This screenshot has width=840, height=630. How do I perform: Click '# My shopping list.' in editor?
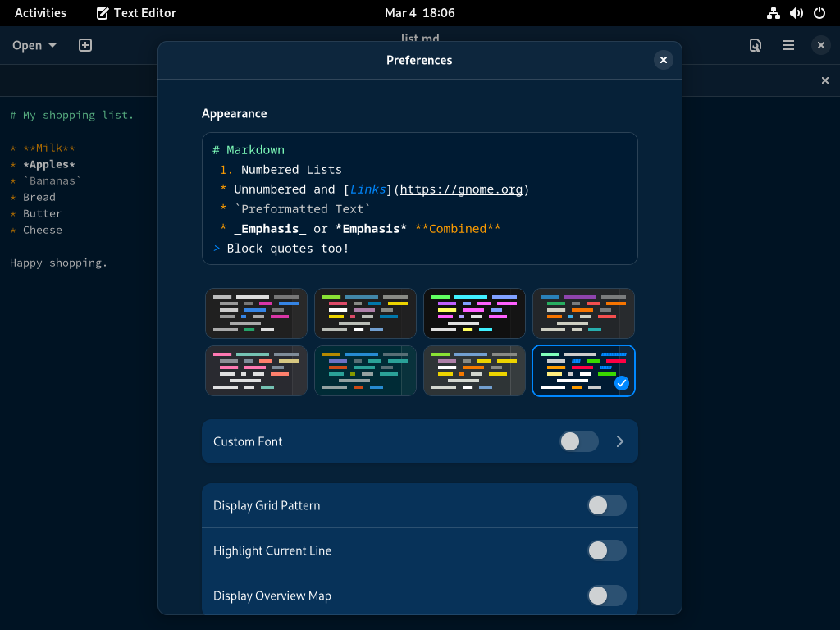point(72,115)
